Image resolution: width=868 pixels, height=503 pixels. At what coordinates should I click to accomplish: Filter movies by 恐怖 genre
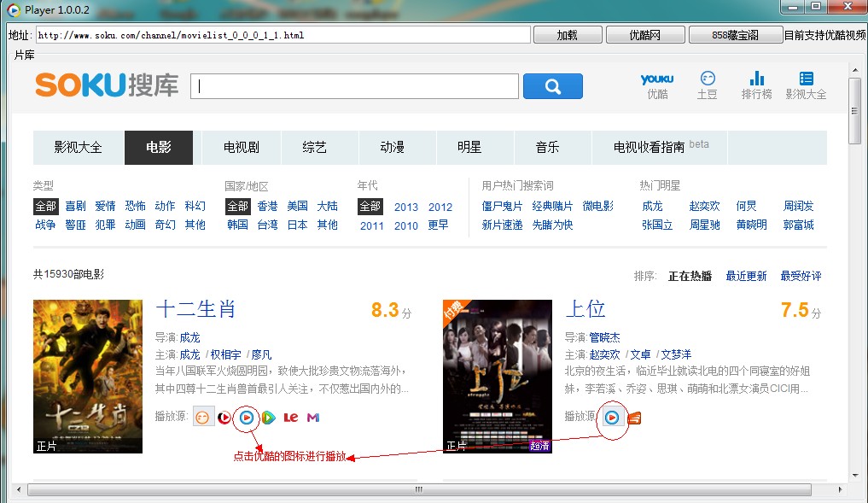(135, 206)
